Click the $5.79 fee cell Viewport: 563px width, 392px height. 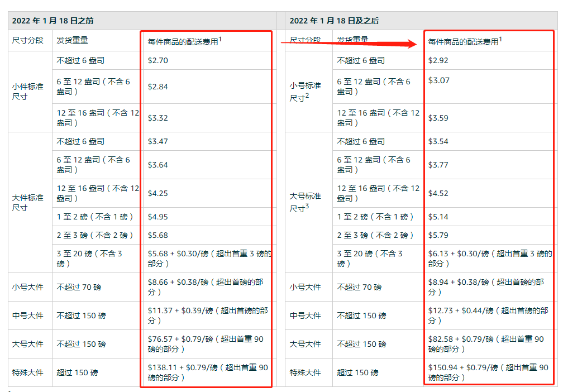coord(489,235)
